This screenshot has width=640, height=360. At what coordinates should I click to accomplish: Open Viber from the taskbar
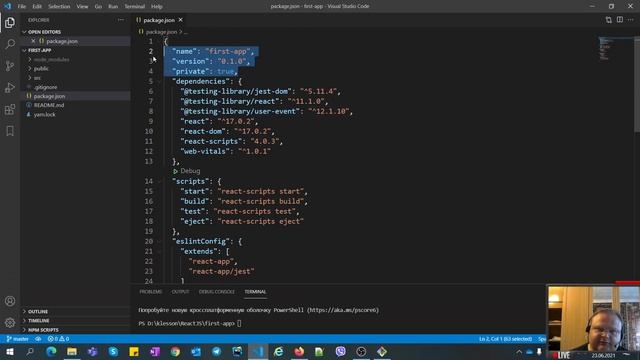pos(340,351)
